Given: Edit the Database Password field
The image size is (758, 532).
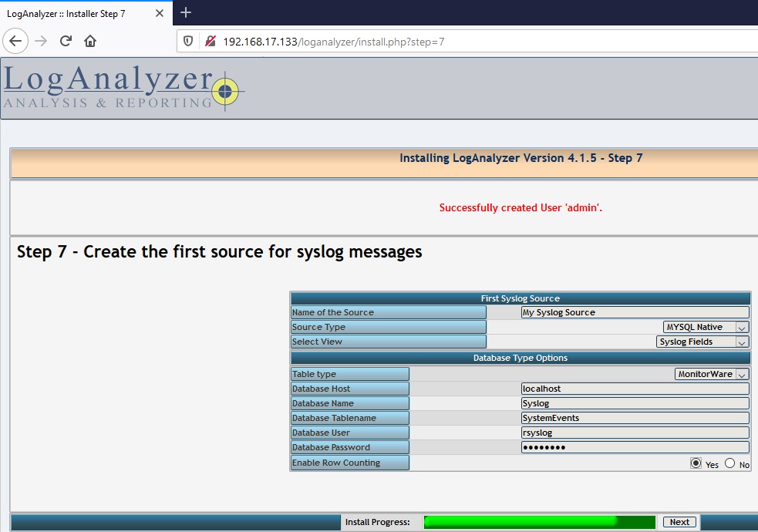Looking at the screenshot, I should (635, 447).
